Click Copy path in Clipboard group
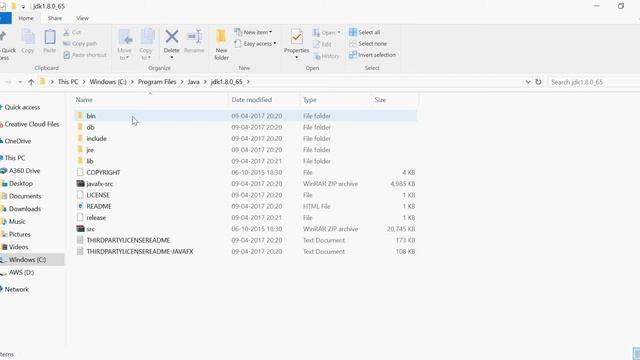The image size is (640, 360). 80,44
